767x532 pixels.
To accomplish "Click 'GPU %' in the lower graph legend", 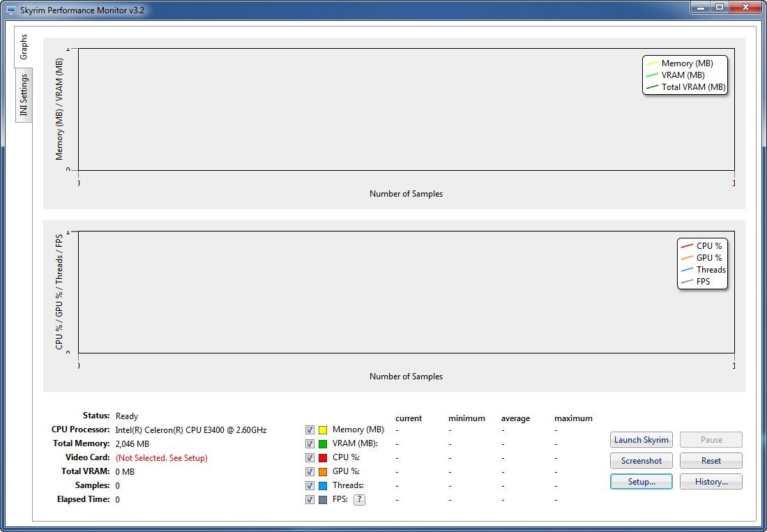I will point(709,258).
